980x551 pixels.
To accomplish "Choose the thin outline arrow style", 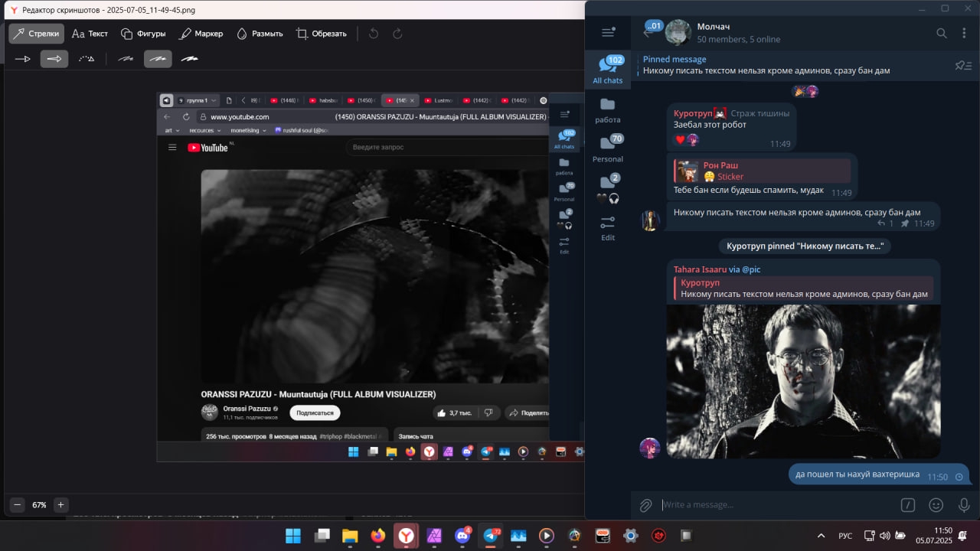I will [x=23, y=59].
